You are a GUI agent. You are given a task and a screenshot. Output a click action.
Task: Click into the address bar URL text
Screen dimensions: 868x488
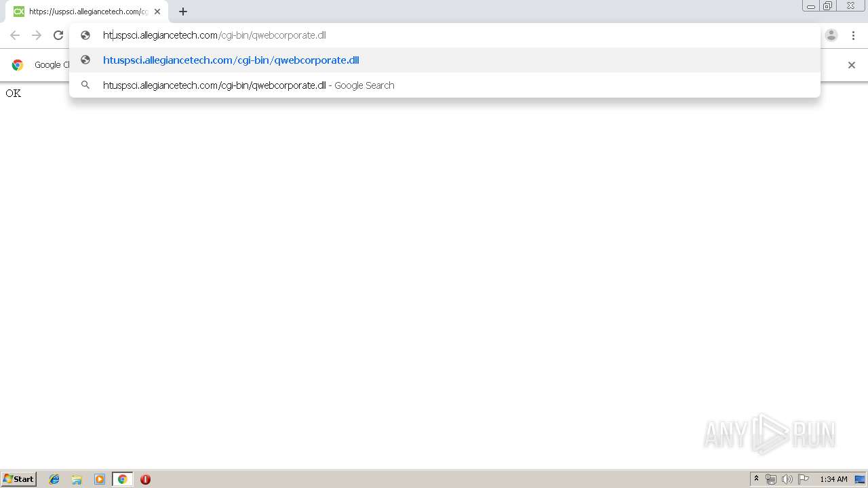tap(214, 35)
